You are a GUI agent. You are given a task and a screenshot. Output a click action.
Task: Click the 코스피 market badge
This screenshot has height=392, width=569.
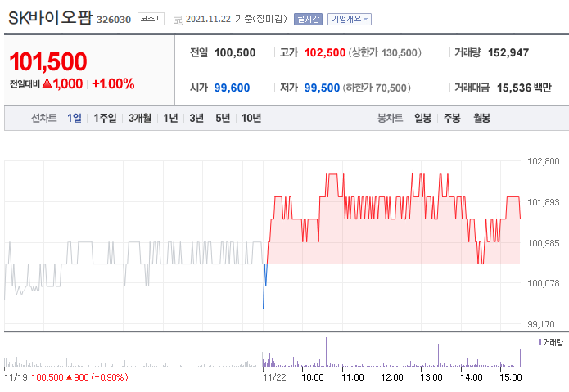pyautogui.click(x=151, y=19)
